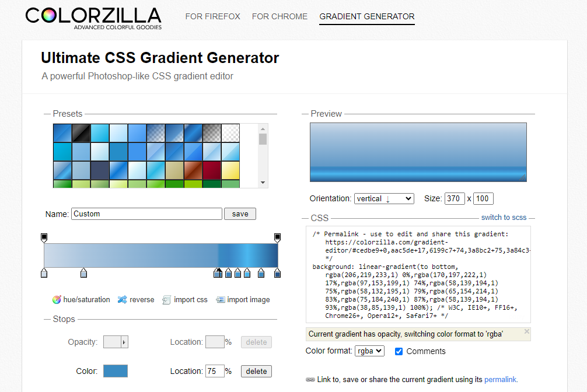Viewport: 587px width, 392px height.
Task: Click the switch to scss link
Action: pos(504,218)
